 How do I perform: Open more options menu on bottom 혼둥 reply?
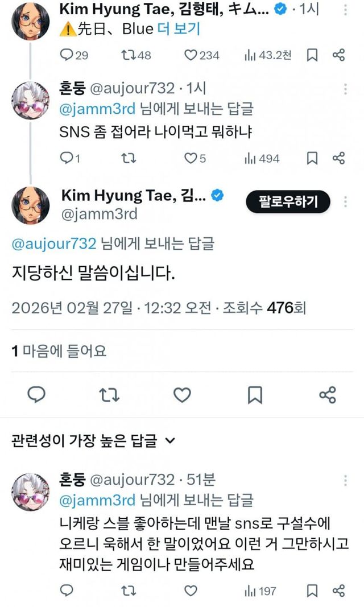pos(345,481)
